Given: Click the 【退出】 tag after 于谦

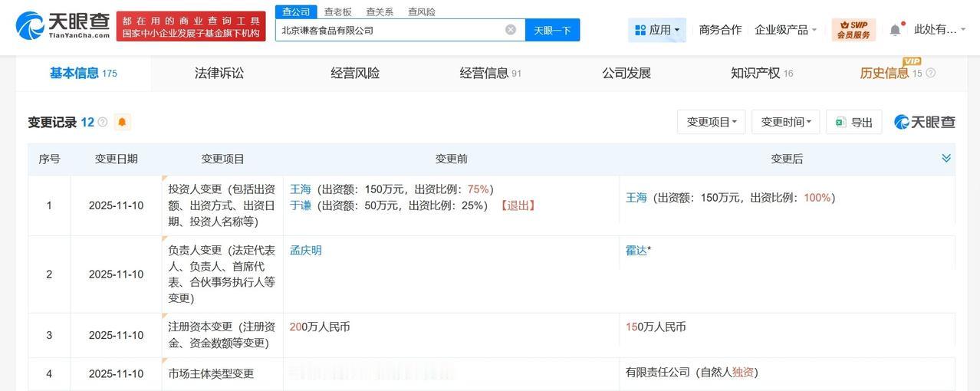Looking at the screenshot, I should coord(517,205).
